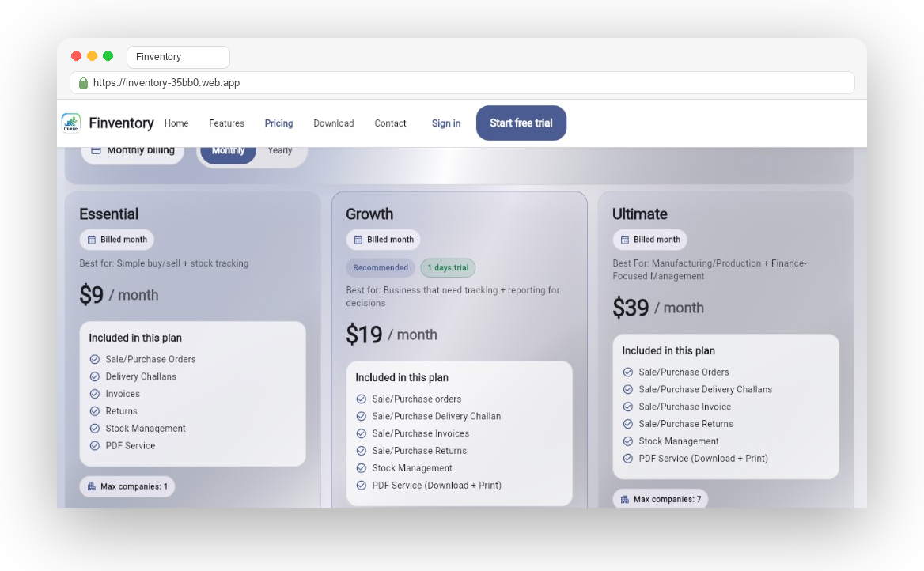Open the Home navigation link
This screenshot has width=924, height=571.
click(176, 123)
